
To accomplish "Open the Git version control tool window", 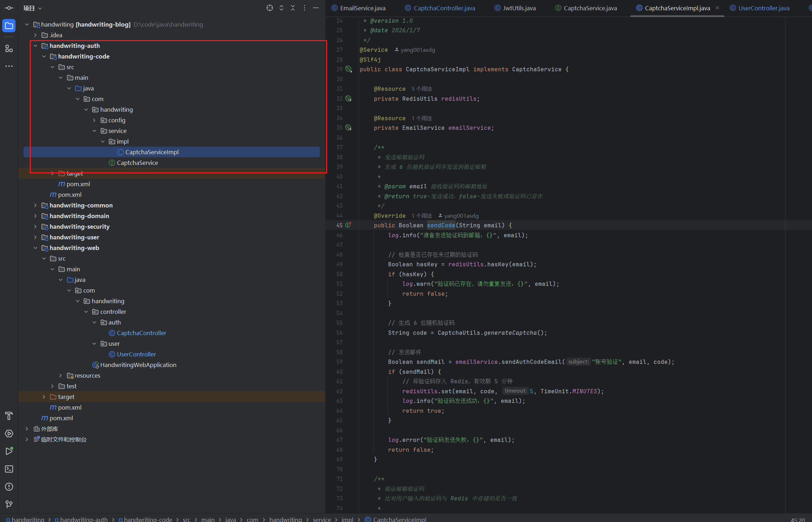I will tap(9, 504).
